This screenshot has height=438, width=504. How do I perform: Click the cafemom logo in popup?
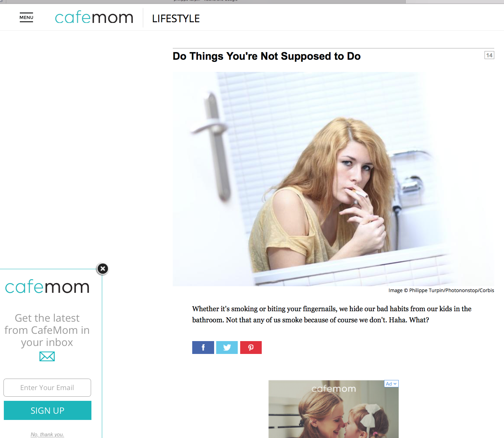pos(47,287)
